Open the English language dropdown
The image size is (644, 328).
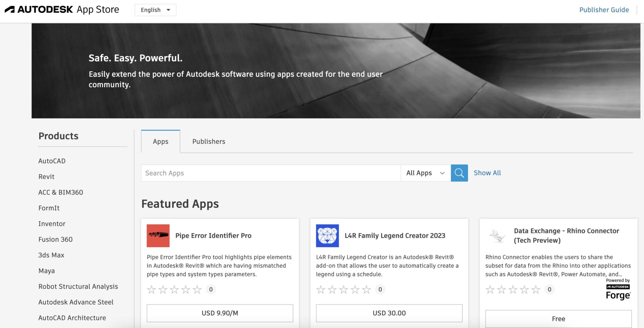[x=155, y=10]
